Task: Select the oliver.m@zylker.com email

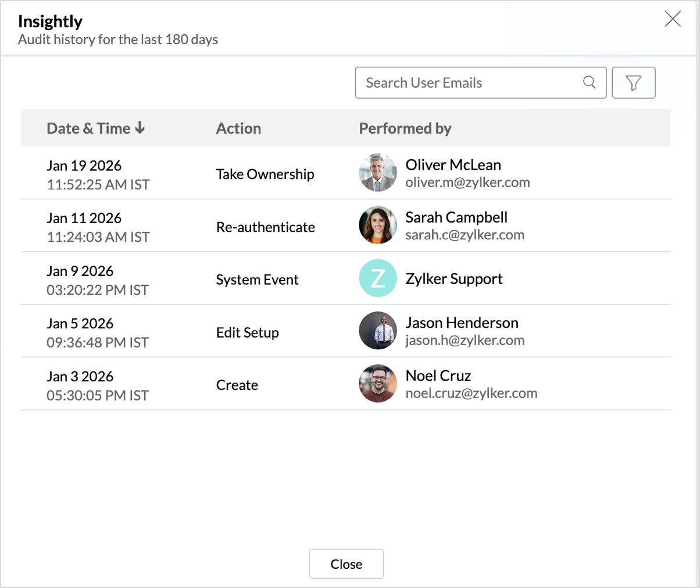Action: (x=467, y=182)
